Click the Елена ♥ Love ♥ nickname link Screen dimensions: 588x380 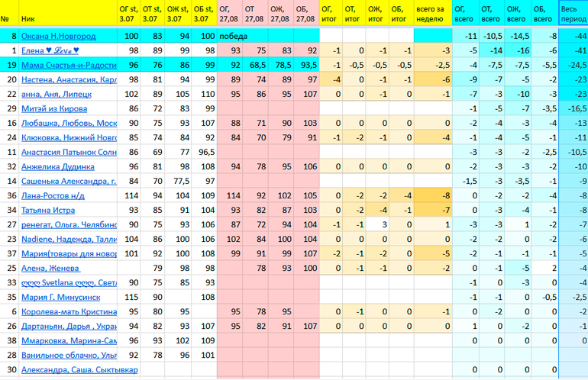click(50, 50)
